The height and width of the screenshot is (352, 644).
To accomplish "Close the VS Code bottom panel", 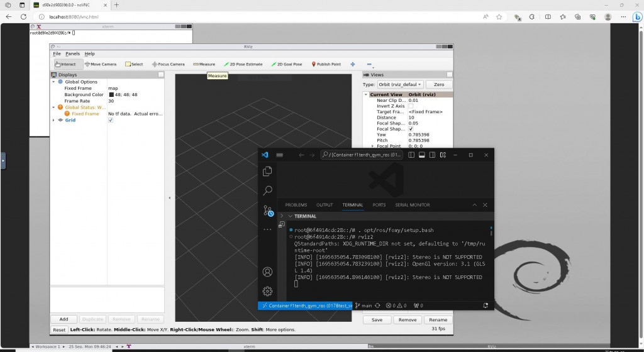I will pos(485,205).
